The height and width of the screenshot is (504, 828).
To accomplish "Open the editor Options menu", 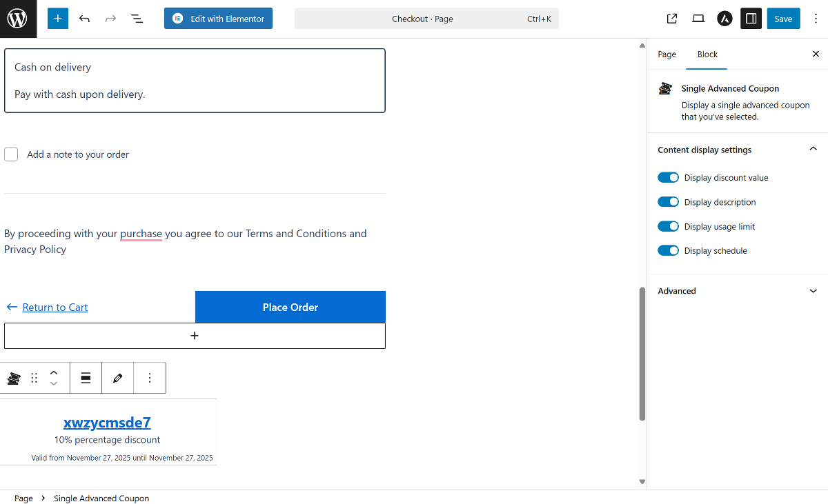I will [x=816, y=19].
